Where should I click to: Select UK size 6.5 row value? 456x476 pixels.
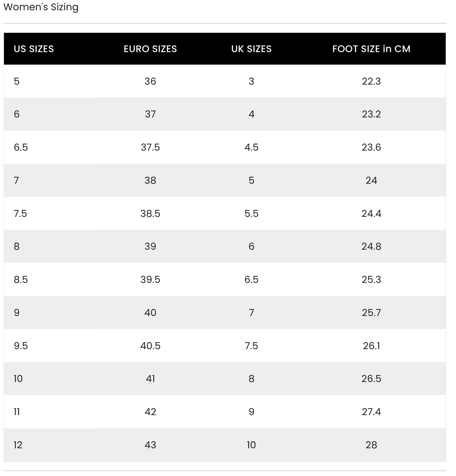(x=251, y=279)
